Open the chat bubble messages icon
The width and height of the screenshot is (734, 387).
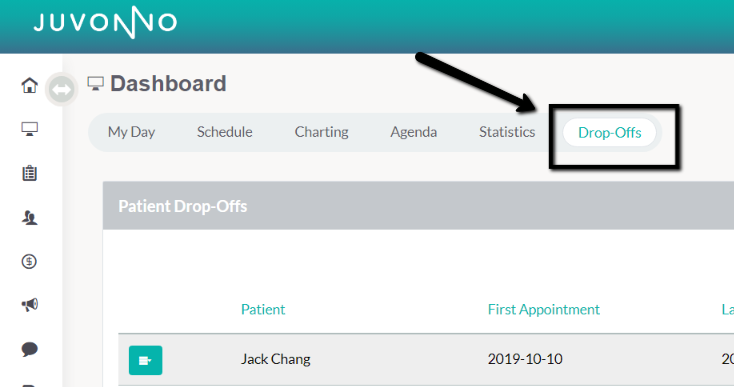[x=29, y=349]
